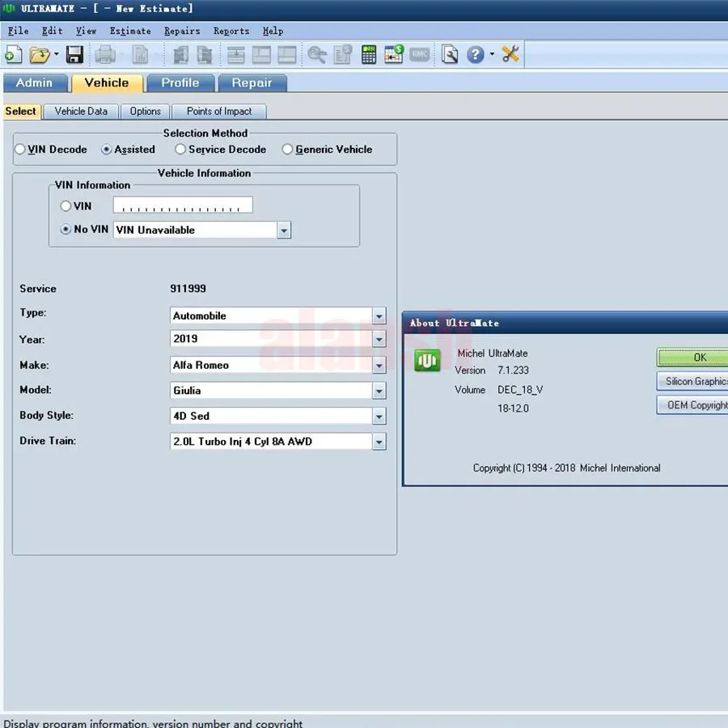Expand the Year dropdown showing 2019
The width and height of the screenshot is (728, 728).
tap(379, 340)
